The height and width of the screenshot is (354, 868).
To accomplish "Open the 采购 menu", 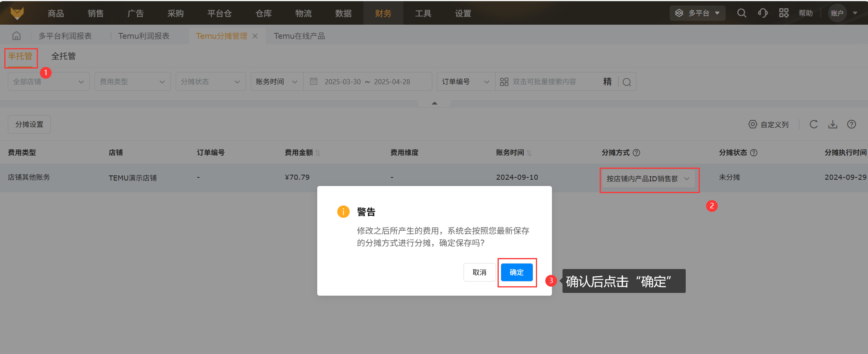I will click(176, 13).
